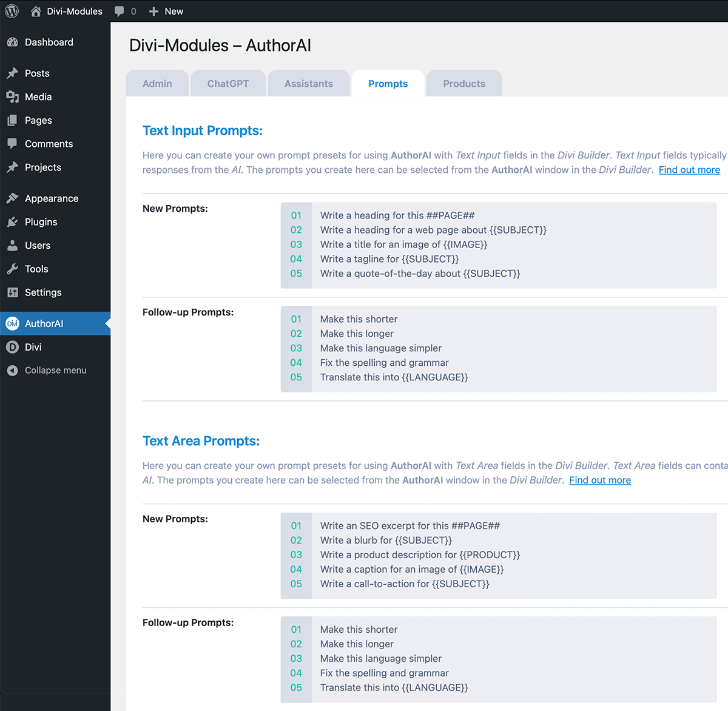Click prompt 'Write an SEO excerpt for this ##PAGE##'

tap(410, 526)
